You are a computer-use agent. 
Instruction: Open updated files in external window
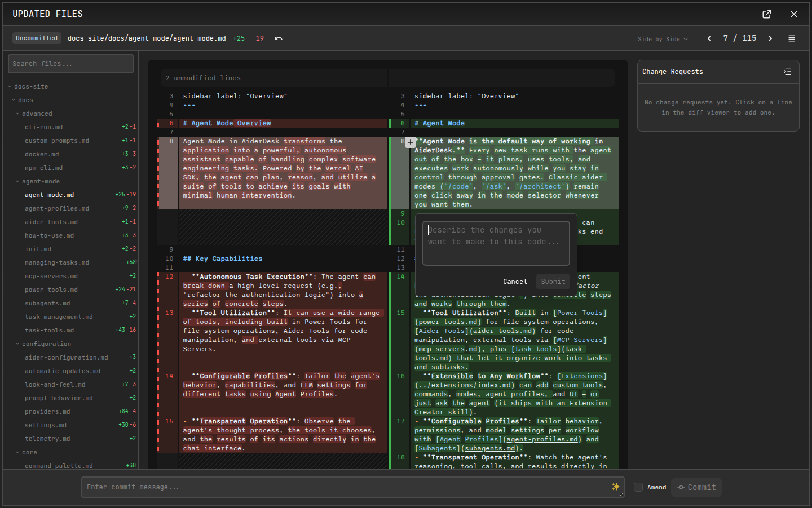click(767, 14)
